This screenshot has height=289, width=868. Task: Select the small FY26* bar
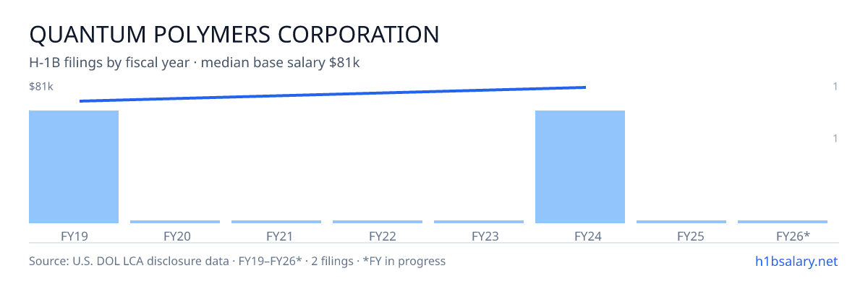[x=783, y=222]
